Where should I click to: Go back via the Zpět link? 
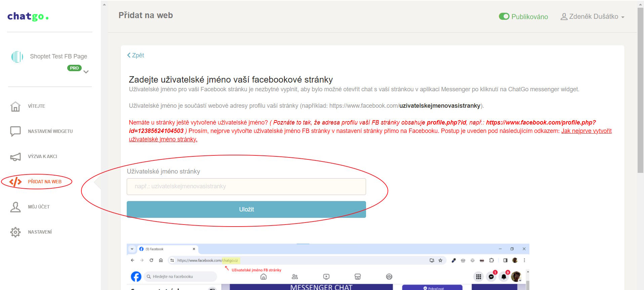pos(135,55)
